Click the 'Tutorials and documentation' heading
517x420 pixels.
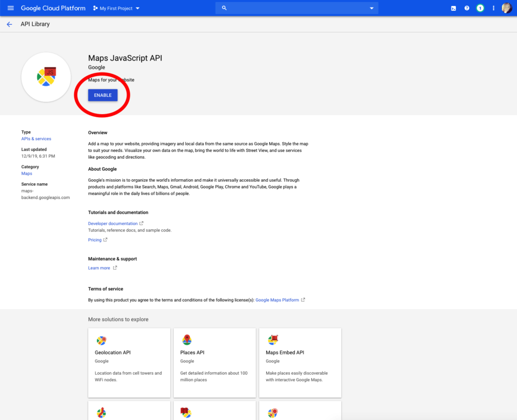click(x=118, y=213)
